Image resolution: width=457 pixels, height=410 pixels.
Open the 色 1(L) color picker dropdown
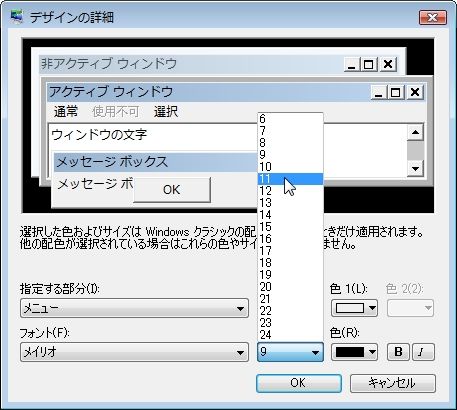coord(354,308)
